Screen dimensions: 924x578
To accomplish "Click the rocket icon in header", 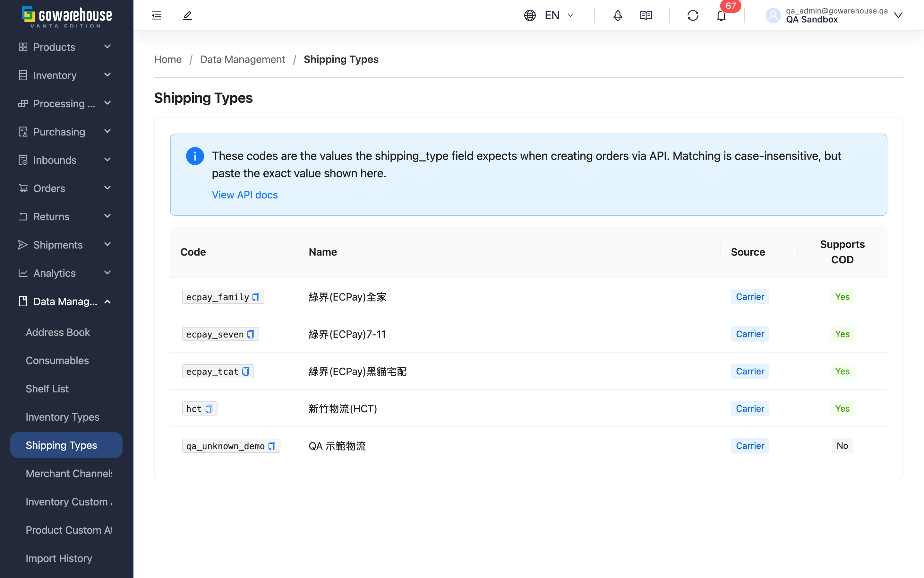I will coord(617,15).
